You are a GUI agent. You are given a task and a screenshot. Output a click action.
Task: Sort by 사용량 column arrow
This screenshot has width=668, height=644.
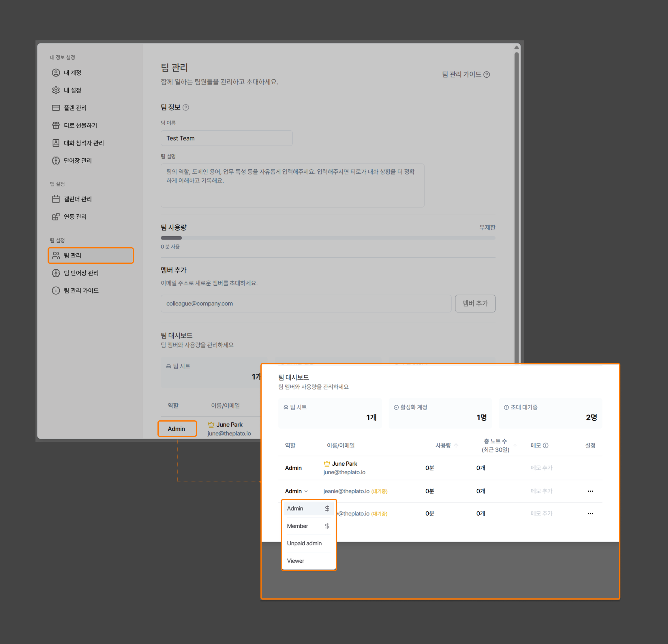(456, 445)
